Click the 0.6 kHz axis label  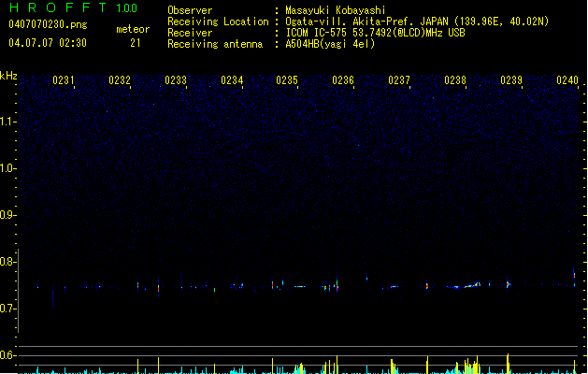(8, 355)
